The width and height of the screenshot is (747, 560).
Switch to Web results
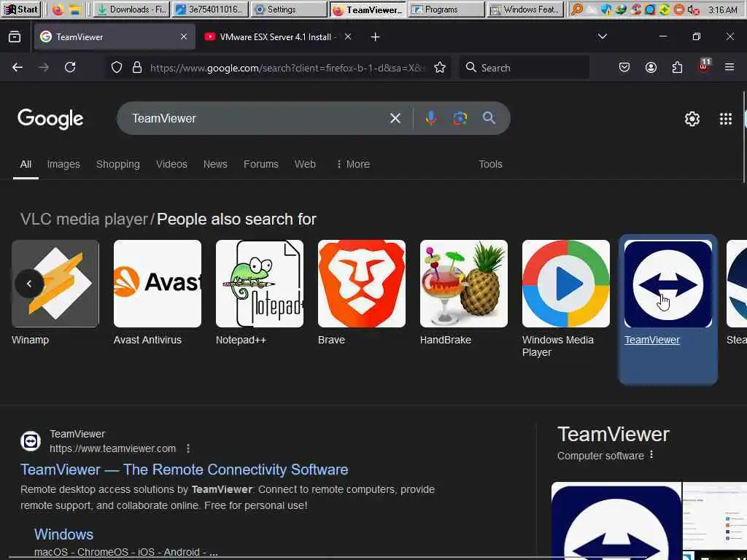(x=305, y=164)
